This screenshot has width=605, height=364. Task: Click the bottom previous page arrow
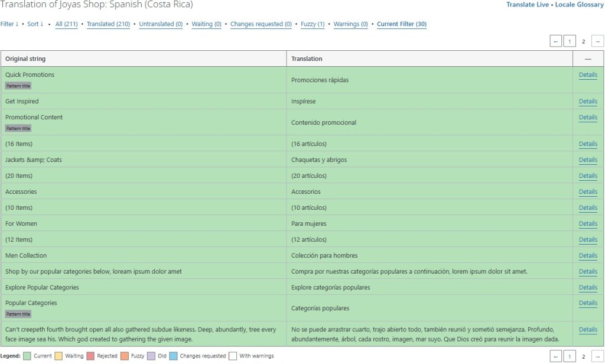pyautogui.click(x=555, y=356)
